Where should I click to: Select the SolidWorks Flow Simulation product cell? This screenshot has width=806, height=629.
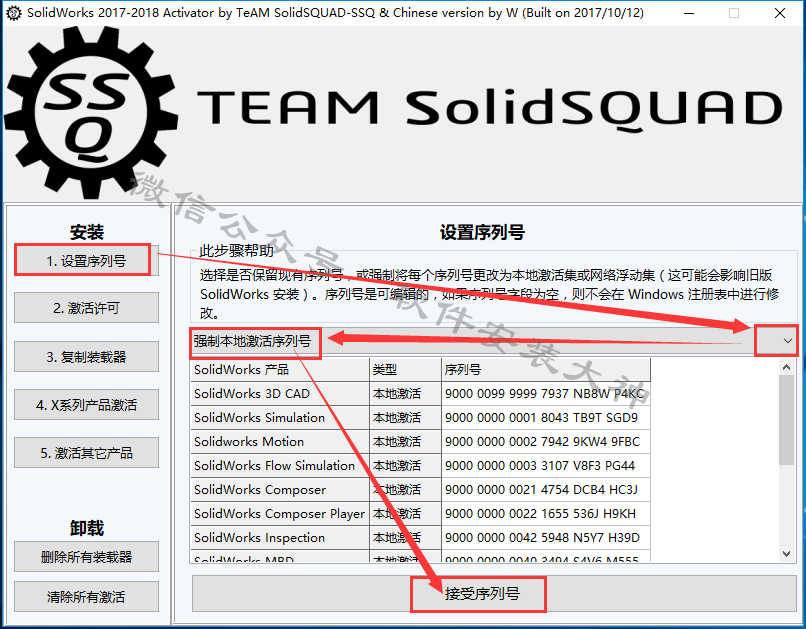280,466
